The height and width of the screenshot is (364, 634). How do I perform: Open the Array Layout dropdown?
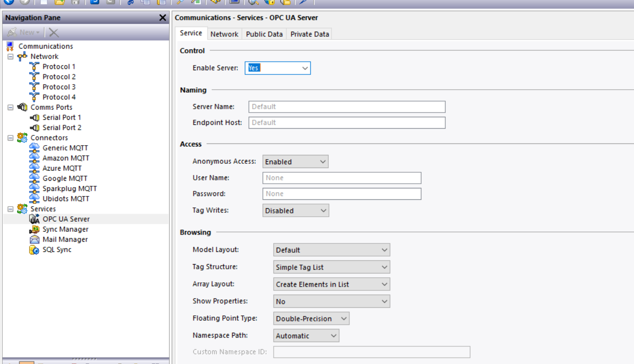331,284
